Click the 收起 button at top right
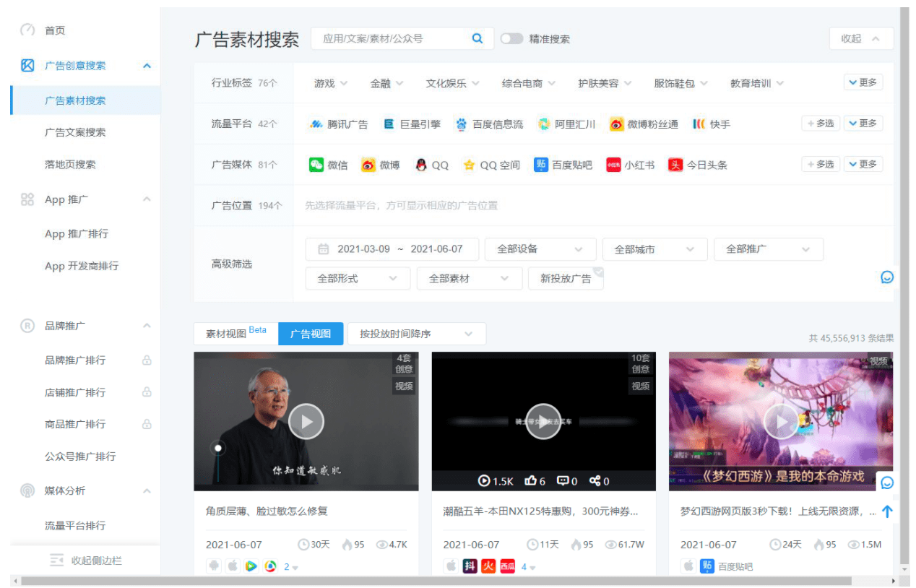Screen dimensions: 916x588 (861, 38)
